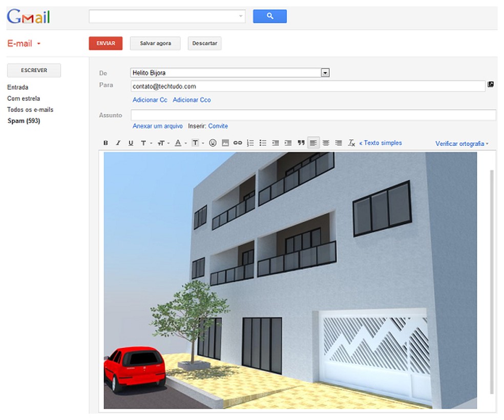This screenshot has height=420, width=504.
Task: Open the text highlight color picker
Action: pos(198,143)
